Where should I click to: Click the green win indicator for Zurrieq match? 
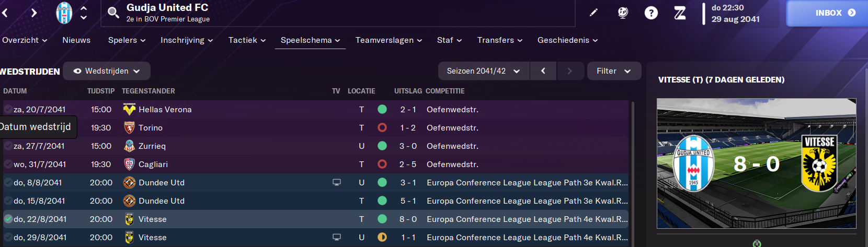point(382,146)
